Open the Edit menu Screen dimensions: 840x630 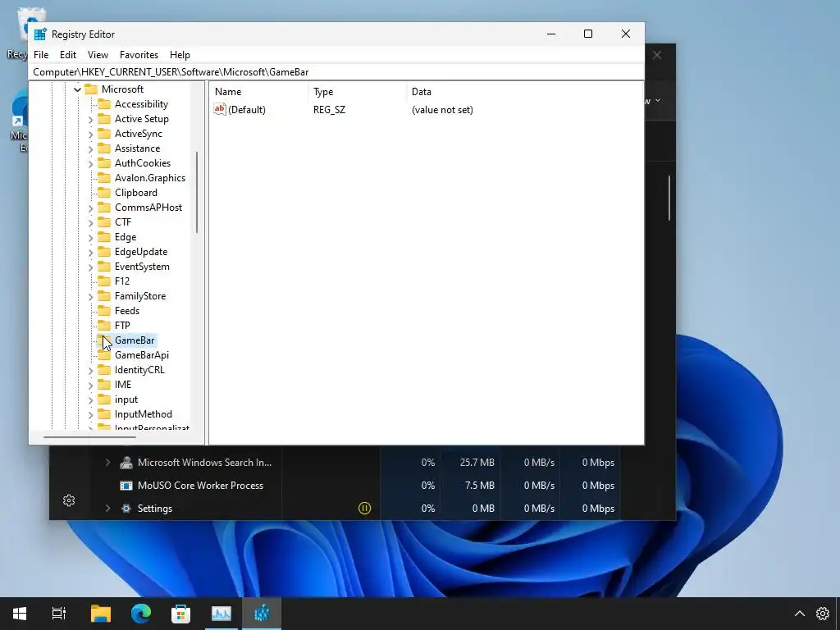67,55
